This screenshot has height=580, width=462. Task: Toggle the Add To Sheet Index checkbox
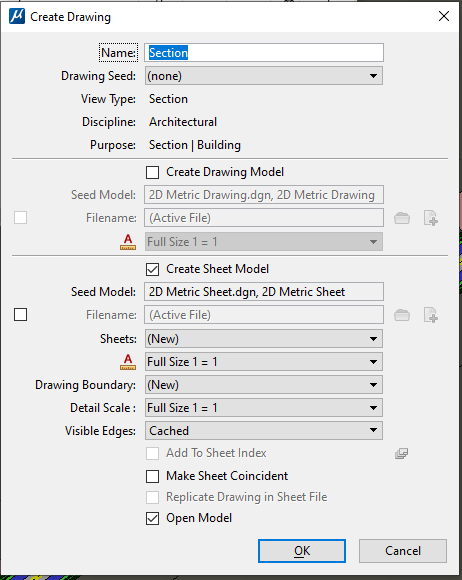tap(152, 453)
